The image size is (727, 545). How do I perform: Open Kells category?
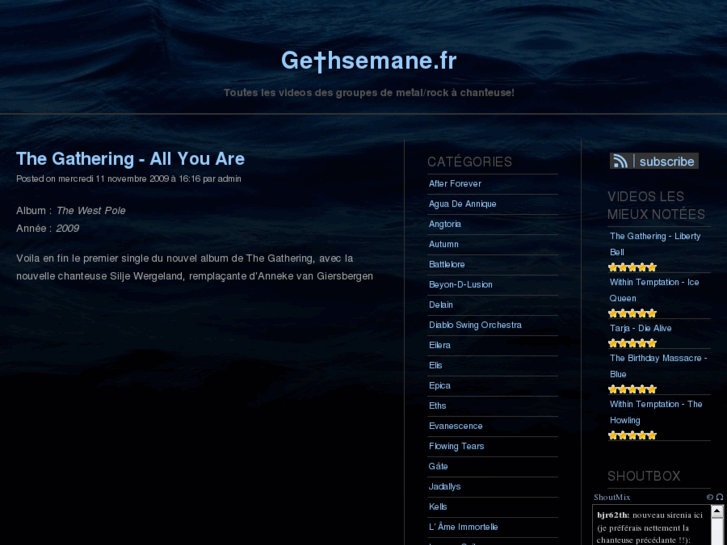pos(438,507)
